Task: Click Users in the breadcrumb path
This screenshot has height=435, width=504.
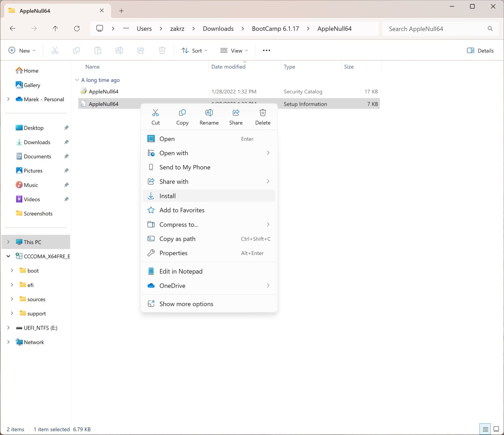Action: point(144,29)
